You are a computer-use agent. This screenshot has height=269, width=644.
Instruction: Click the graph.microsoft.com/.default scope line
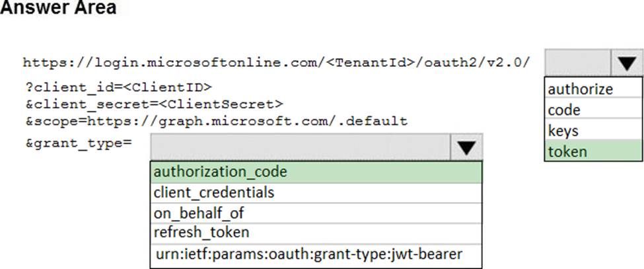coord(216,121)
